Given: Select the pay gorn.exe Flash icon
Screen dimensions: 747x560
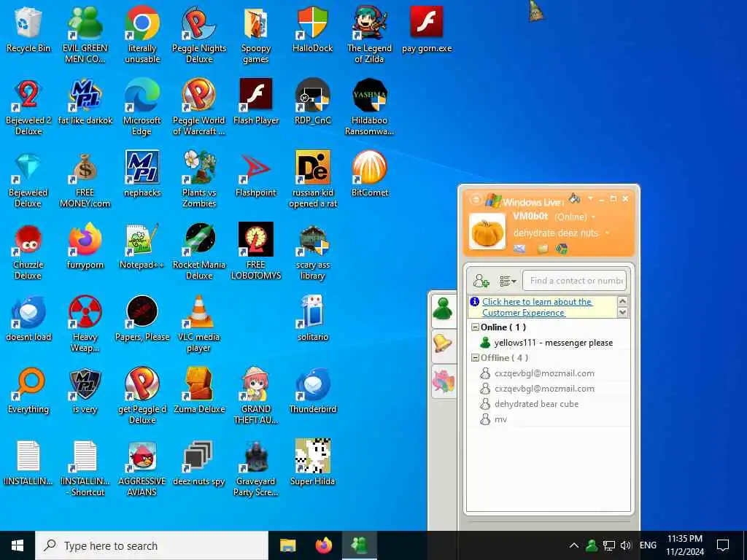Looking at the screenshot, I should click(x=426, y=29).
